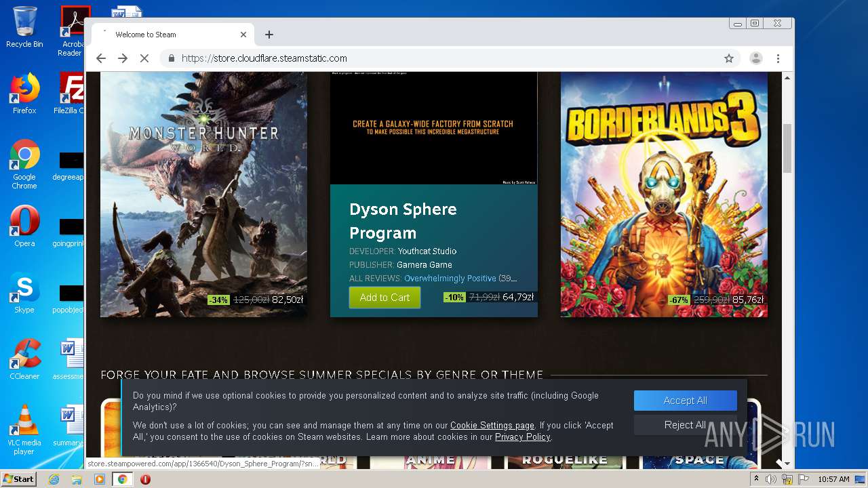Click the Overwhelmingly Positive reviews text

coord(450,279)
